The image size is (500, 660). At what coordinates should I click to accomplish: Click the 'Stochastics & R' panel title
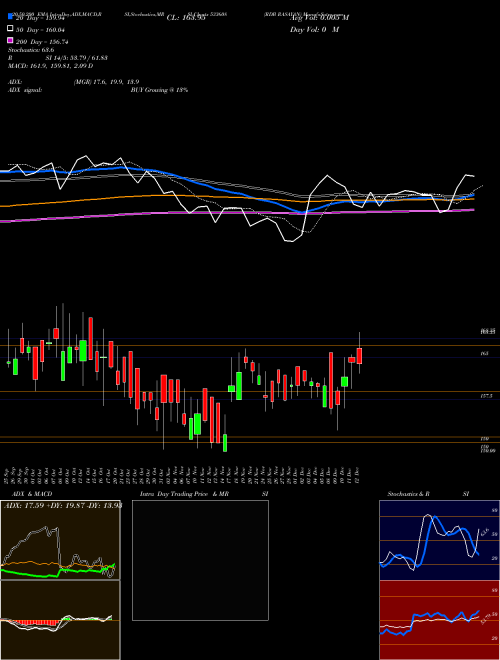(410, 494)
